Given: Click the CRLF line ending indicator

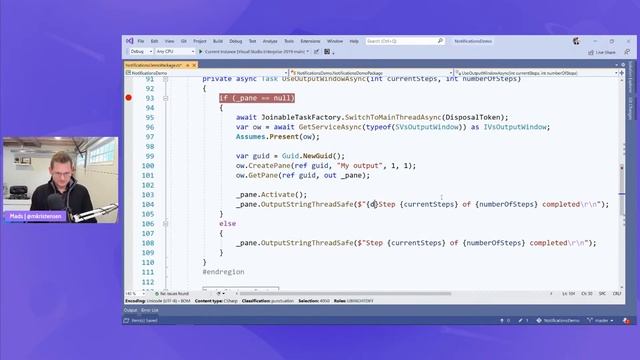Looking at the screenshot, I should coord(617,293).
